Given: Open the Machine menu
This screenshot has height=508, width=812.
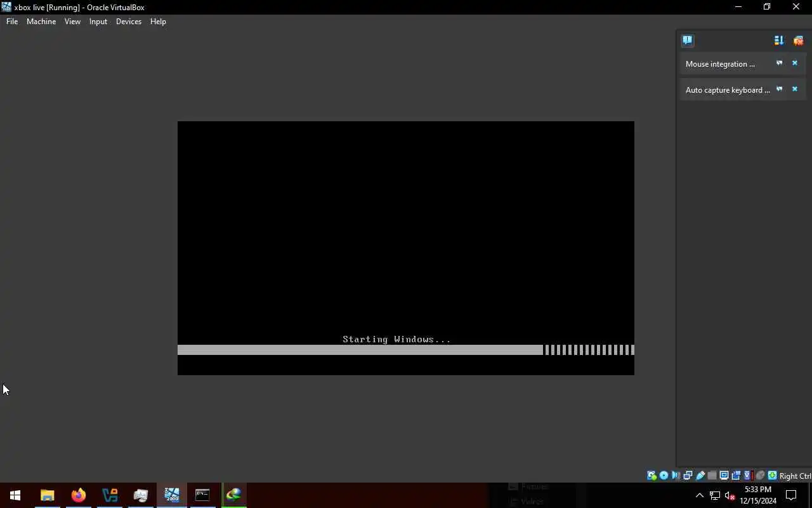Looking at the screenshot, I should pyautogui.click(x=41, y=22).
